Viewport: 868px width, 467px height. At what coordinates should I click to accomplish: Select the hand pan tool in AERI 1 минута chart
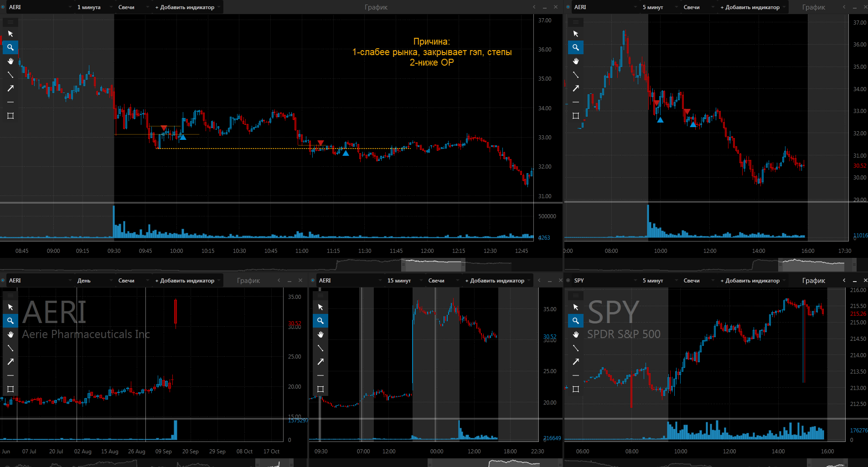pos(10,61)
